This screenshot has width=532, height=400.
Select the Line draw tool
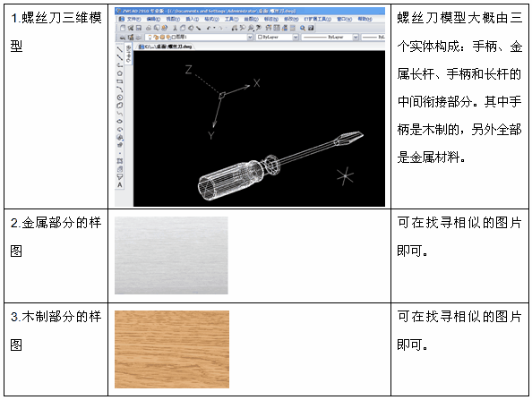click(x=119, y=50)
